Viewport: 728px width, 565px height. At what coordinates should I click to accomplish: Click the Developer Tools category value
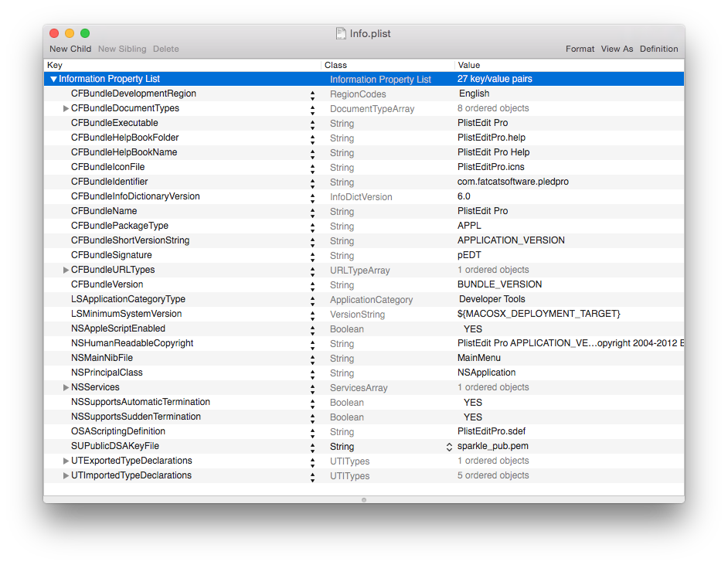(x=492, y=299)
